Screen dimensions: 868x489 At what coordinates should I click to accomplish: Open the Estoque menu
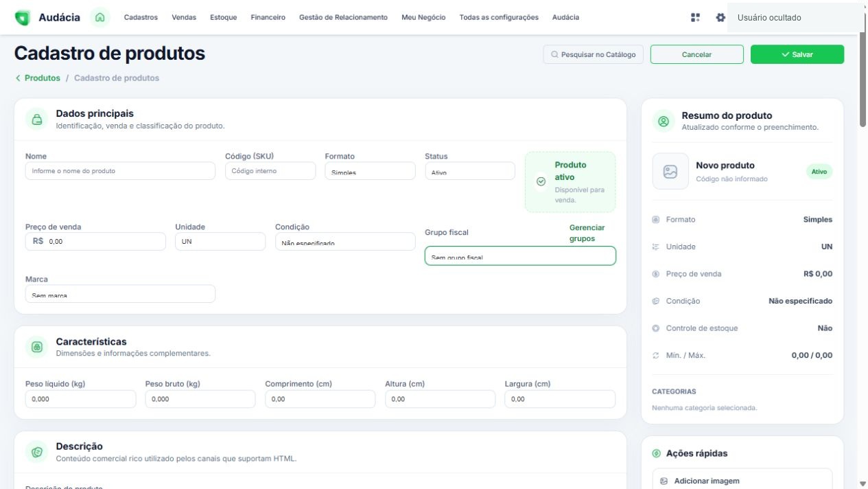[x=224, y=17]
